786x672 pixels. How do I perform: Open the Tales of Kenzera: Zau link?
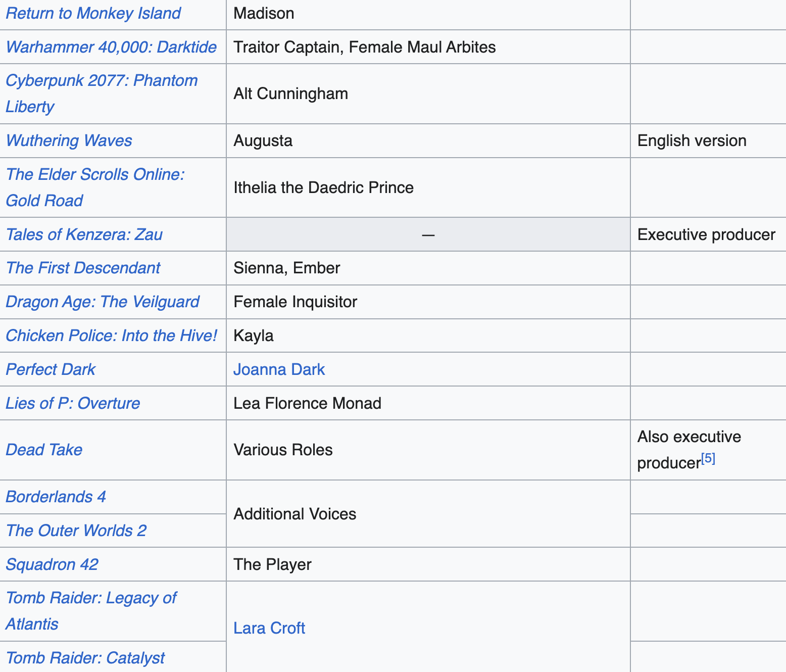tap(84, 234)
